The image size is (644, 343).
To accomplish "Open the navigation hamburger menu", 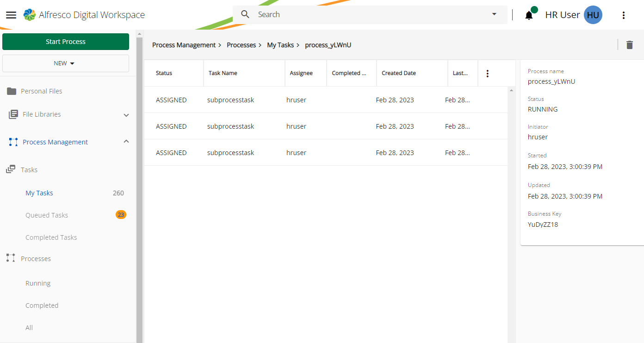I will click(11, 14).
